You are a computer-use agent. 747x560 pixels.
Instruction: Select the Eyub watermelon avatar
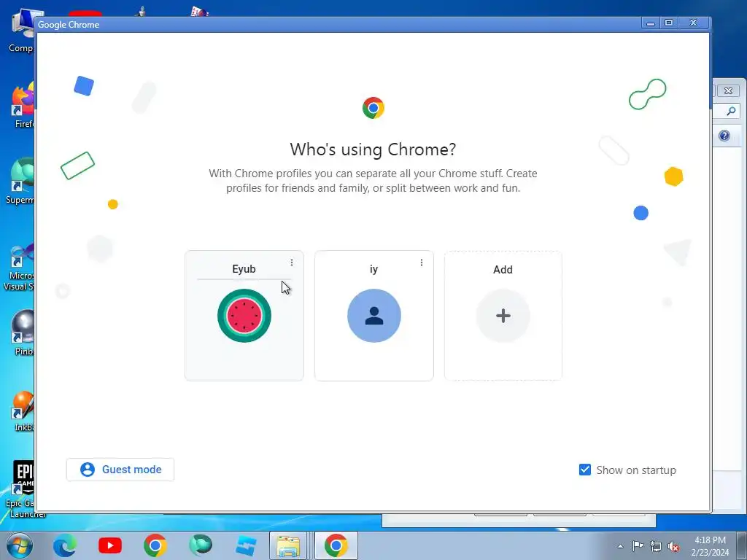click(244, 316)
